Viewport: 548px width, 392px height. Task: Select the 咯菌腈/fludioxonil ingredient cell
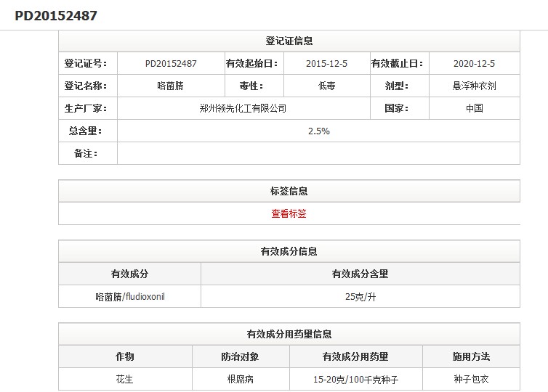(x=130, y=296)
